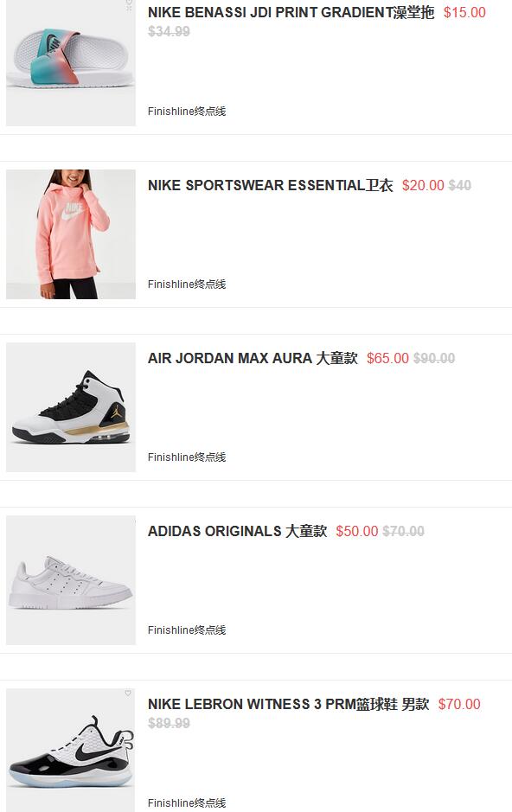Click heart icon on Lebron Witness shoe image
The image size is (512, 812).
(128, 694)
